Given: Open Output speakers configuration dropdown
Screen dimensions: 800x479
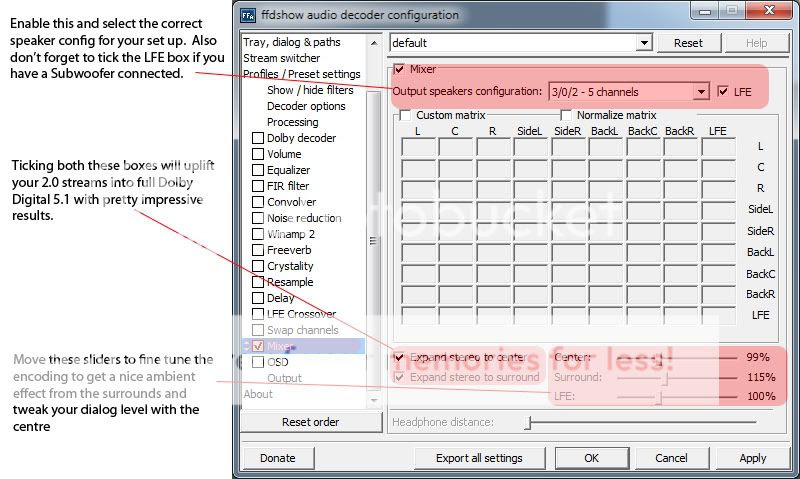Looking at the screenshot, I should (701, 92).
